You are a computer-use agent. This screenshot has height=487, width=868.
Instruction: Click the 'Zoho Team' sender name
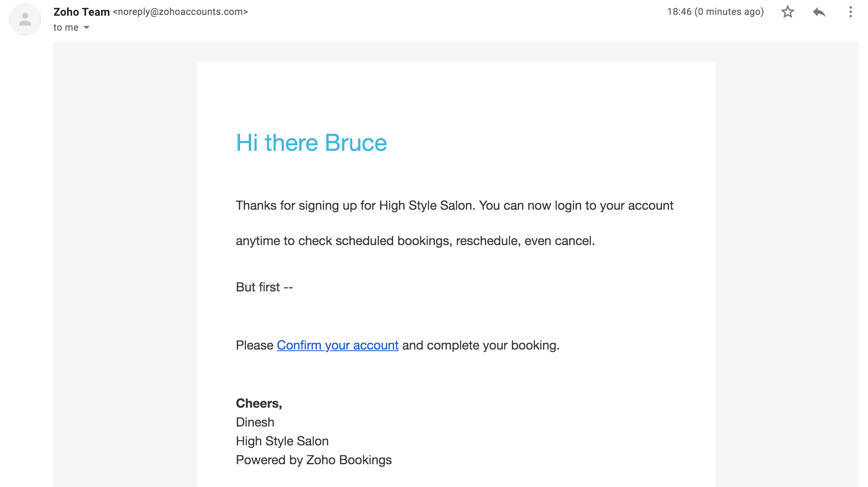pos(81,12)
